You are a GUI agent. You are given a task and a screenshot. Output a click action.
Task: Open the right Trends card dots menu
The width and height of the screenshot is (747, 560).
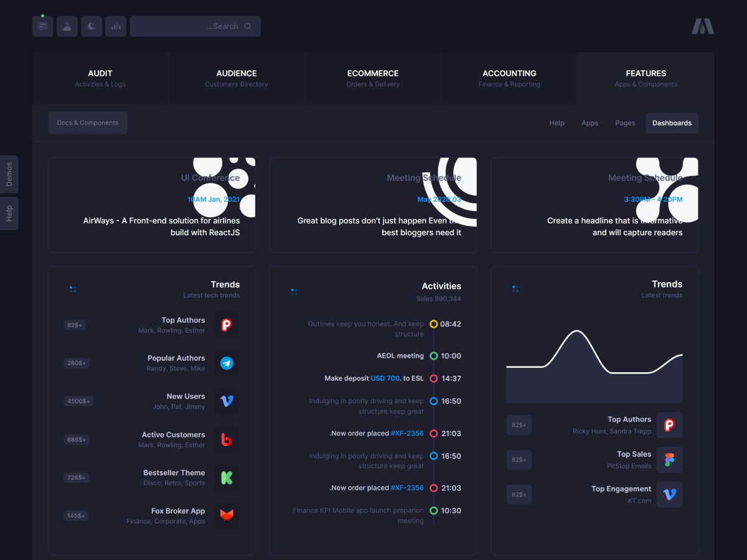(x=515, y=289)
